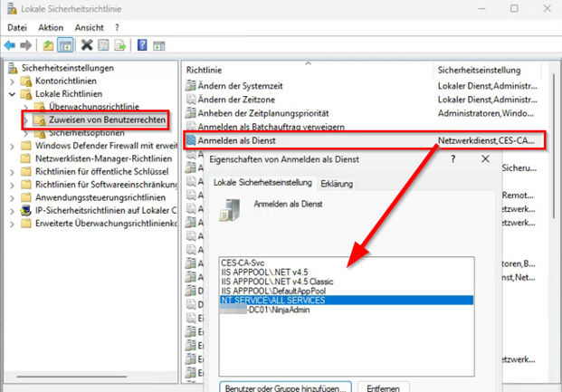Image resolution: width=562 pixels, height=392 pixels.
Task: Select NT SERVICE\ALL SERVICES entry
Action: [347, 301]
